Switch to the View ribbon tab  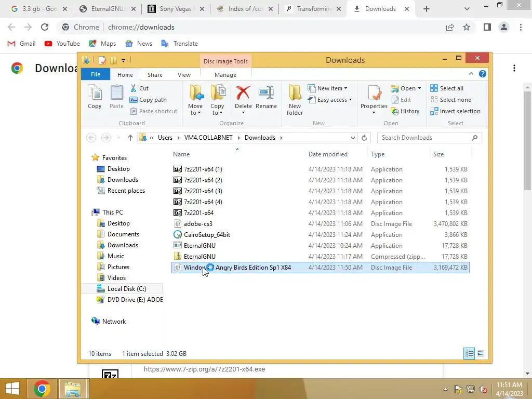click(184, 75)
